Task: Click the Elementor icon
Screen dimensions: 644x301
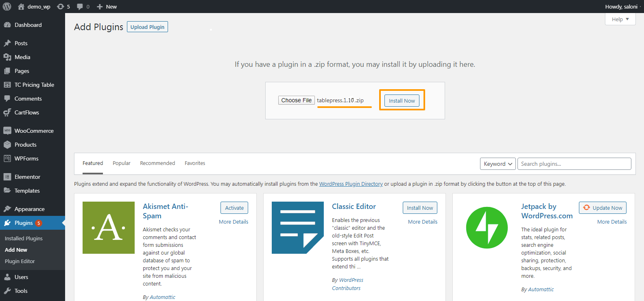Action: (x=7, y=177)
